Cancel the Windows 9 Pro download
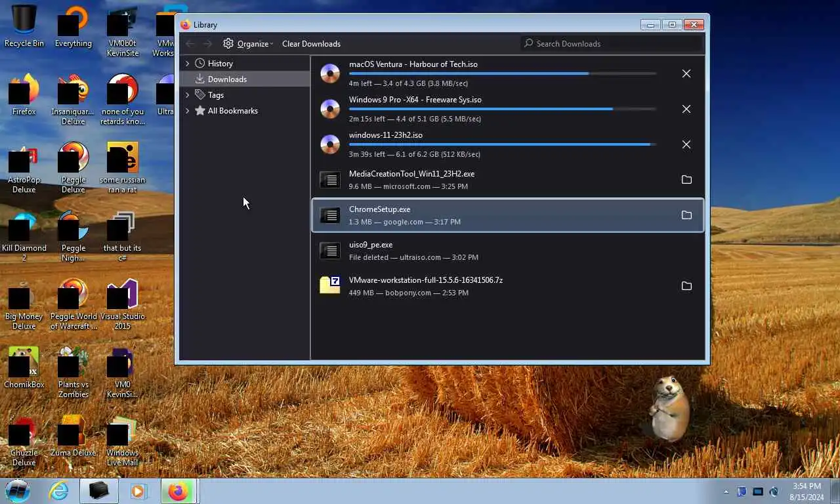Image resolution: width=840 pixels, height=504 pixels. point(686,109)
